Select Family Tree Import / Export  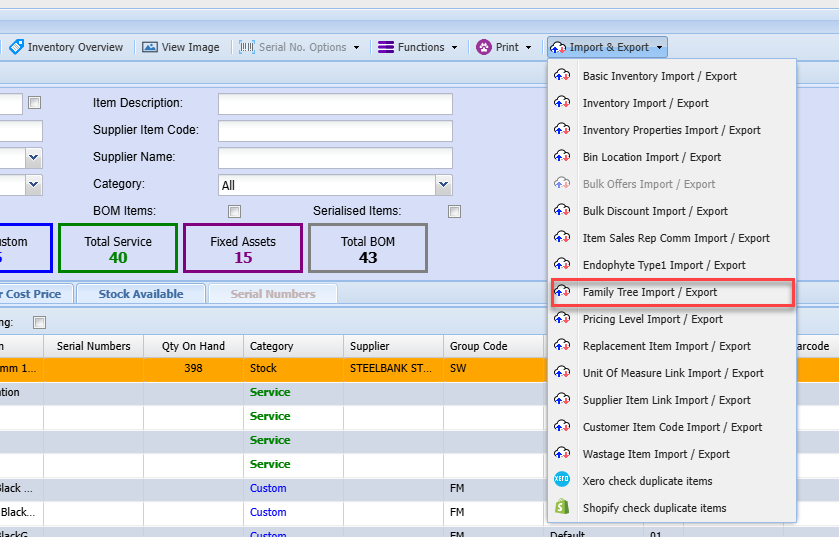point(650,292)
